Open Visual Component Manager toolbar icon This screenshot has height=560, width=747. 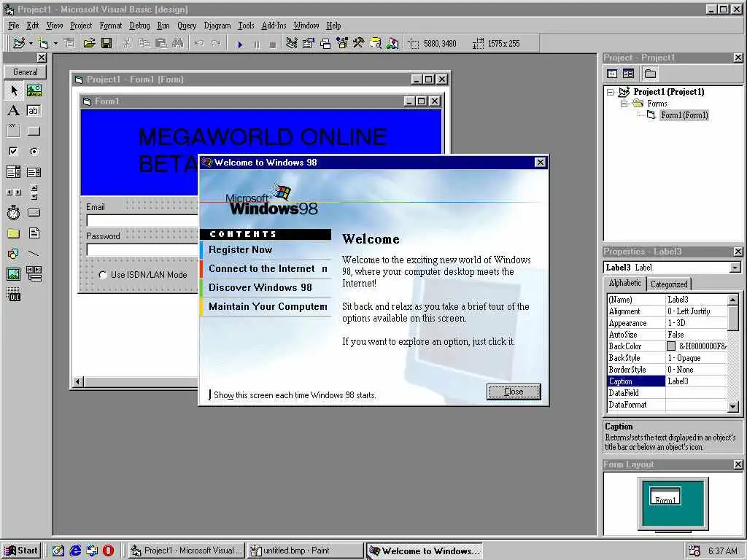click(392, 43)
